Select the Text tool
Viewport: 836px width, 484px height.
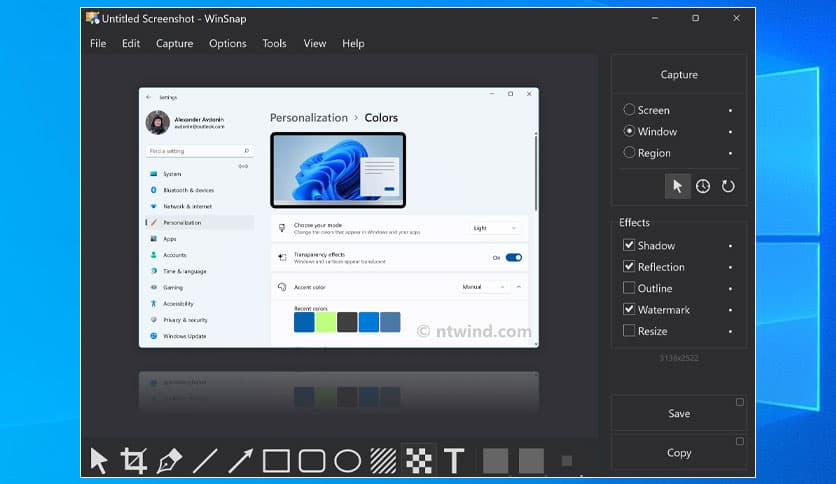pyautogui.click(x=454, y=460)
